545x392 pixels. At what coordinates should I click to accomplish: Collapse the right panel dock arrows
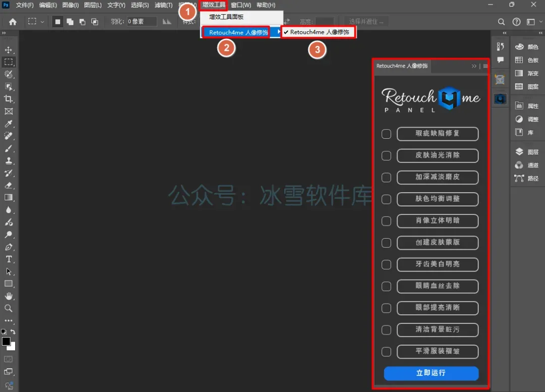(540, 33)
